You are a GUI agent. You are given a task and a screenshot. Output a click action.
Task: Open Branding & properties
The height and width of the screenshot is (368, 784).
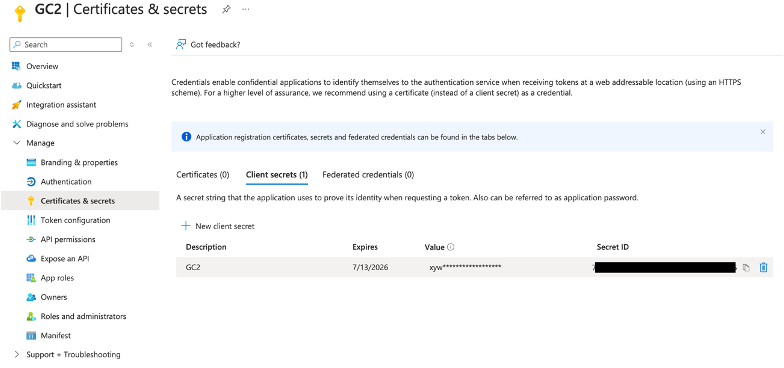coord(79,162)
